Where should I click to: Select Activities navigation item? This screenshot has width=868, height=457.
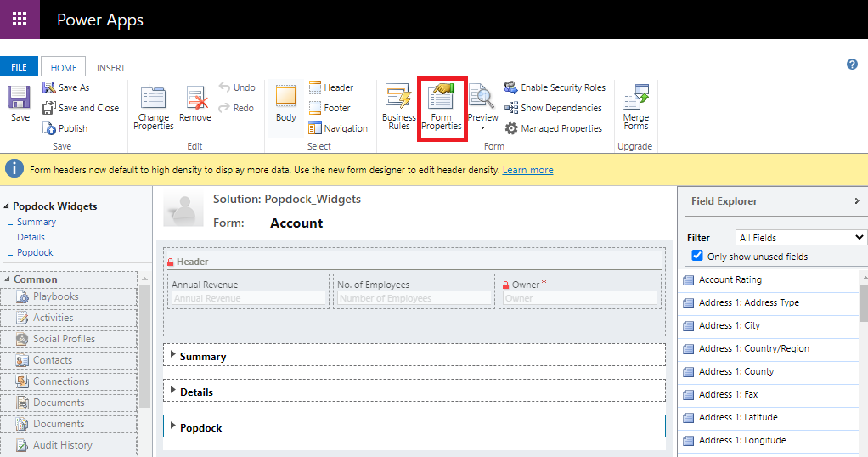[69, 318]
